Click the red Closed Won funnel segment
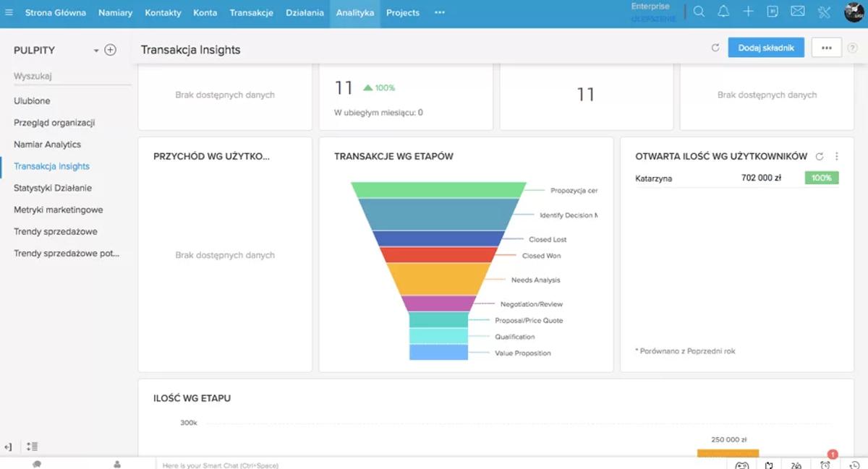This screenshot has height=469, width=868. (x=438, y=254)
